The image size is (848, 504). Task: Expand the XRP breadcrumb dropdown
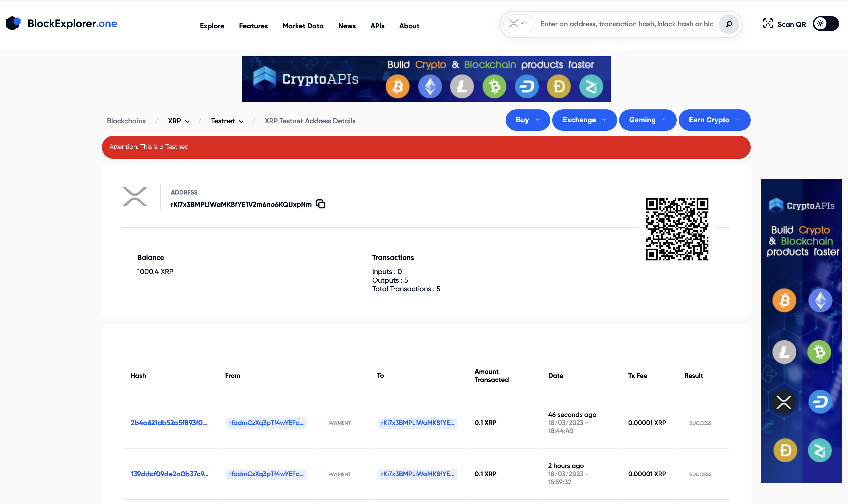[x=179, y=121]
